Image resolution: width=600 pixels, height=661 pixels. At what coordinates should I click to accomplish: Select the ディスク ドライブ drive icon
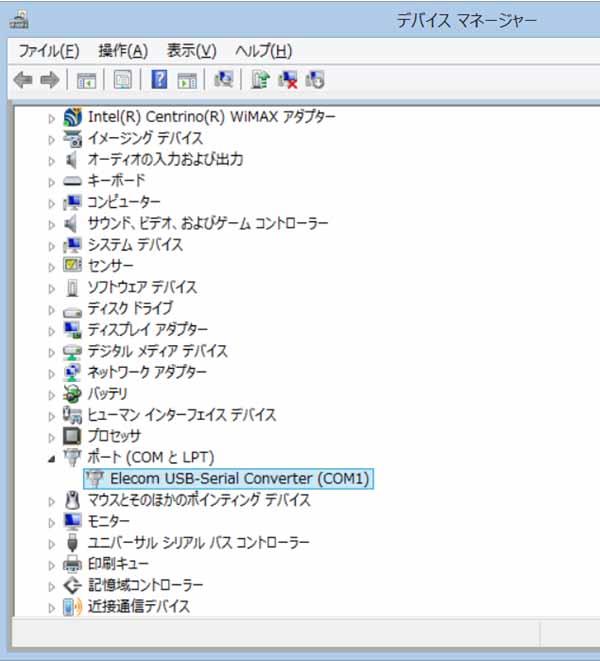(x=72, y=312)
